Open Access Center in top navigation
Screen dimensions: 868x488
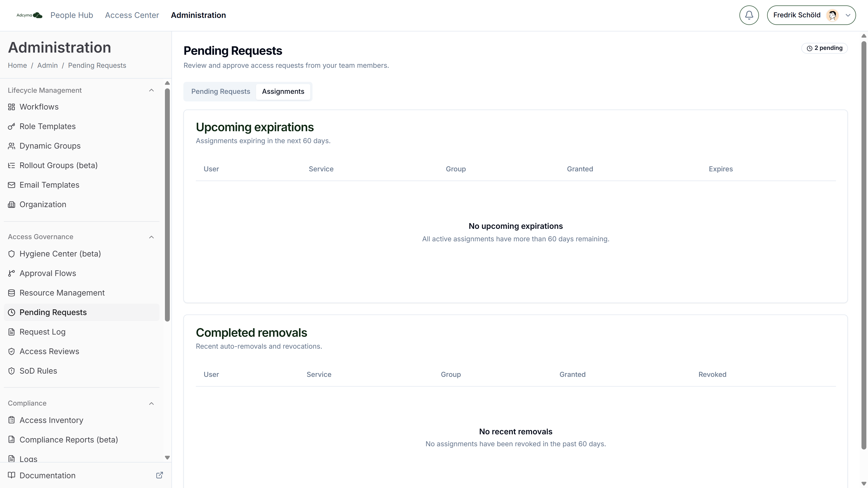point(132,15)
